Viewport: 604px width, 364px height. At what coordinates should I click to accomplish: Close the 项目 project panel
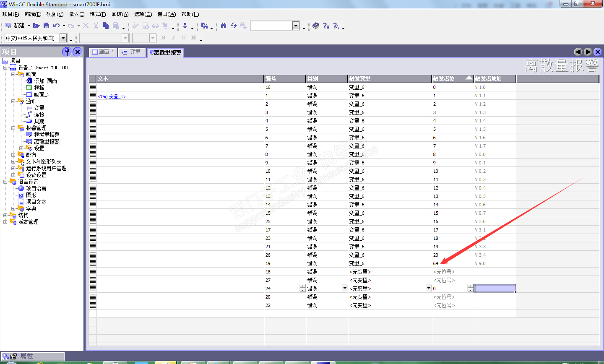[77, 52]
